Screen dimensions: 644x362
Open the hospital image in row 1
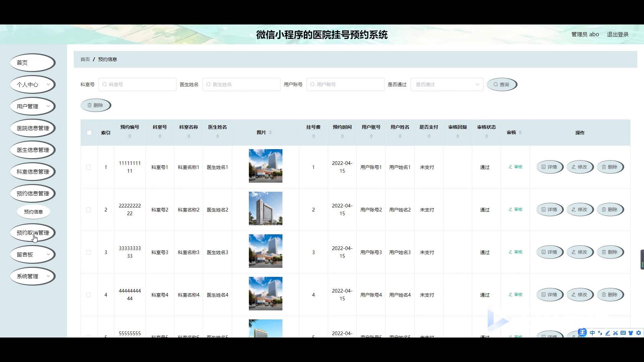tap(266, 166)
